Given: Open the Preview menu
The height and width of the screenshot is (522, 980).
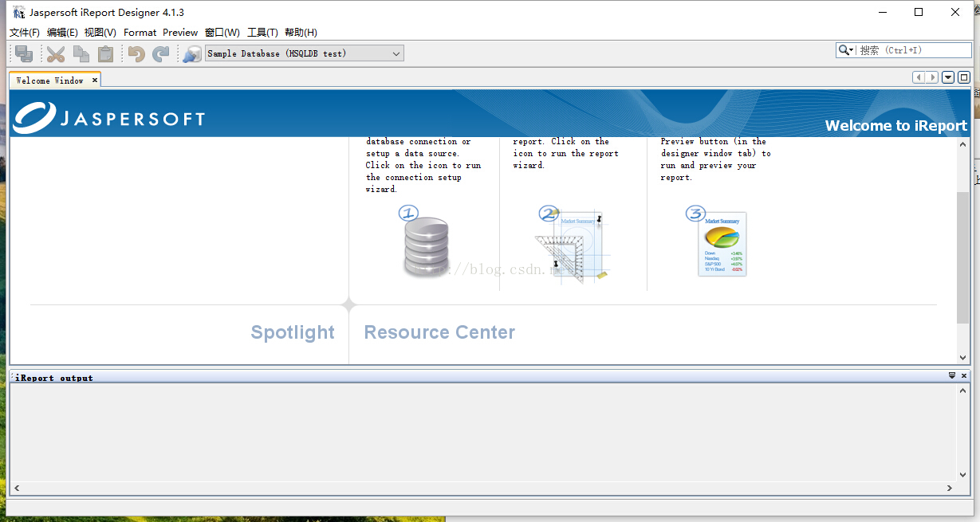Looking at the screenshot, I should pyautogui.click(x=180, y=33).
